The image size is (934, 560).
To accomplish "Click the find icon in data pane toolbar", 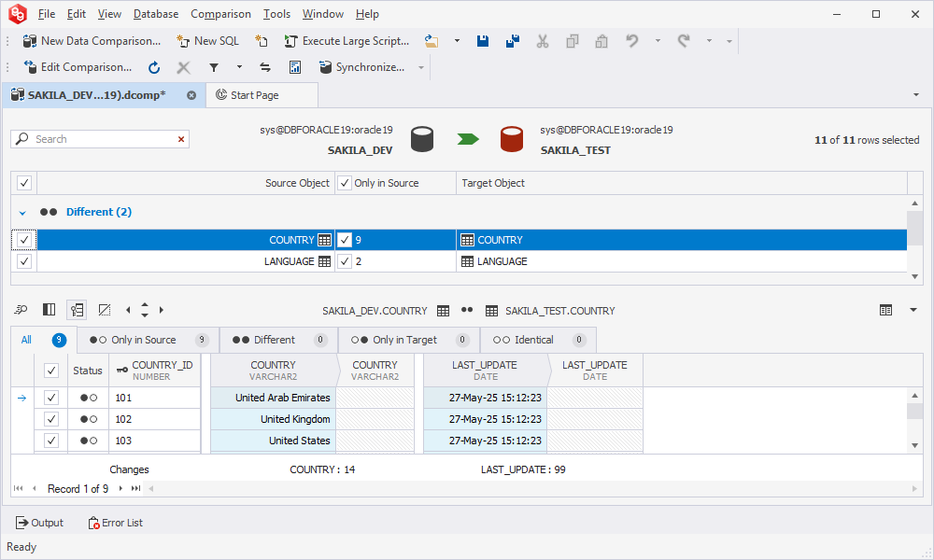I will coord(21,310).
